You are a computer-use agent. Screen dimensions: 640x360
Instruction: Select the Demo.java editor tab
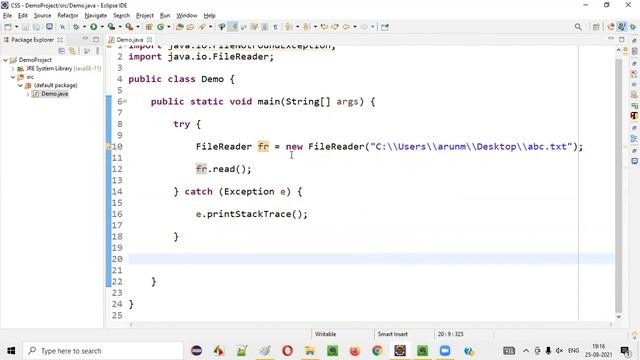(129, 40)
